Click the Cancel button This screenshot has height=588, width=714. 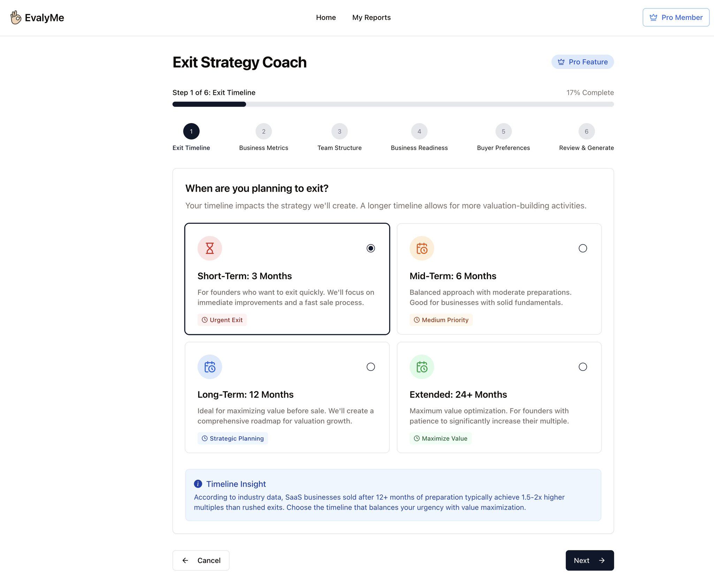point(201,560)
